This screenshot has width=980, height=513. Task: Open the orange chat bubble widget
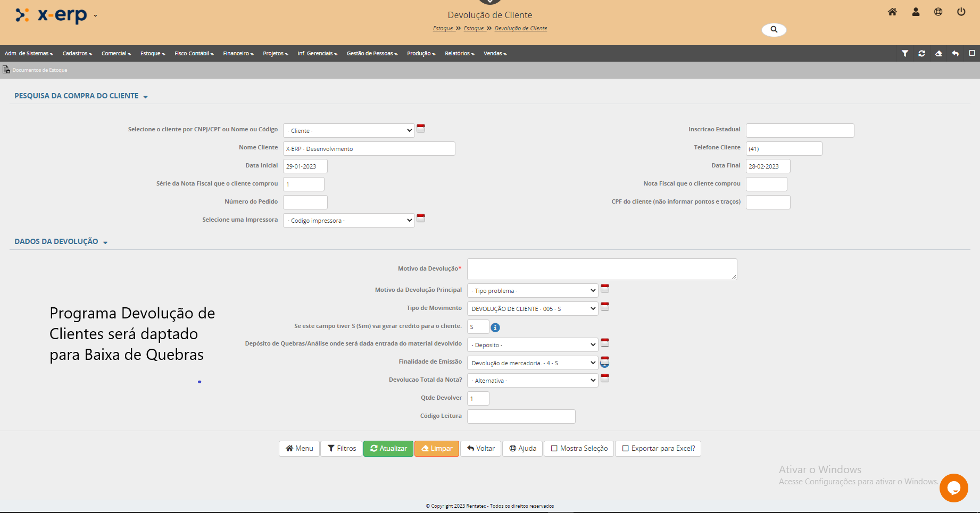point(953,487)
